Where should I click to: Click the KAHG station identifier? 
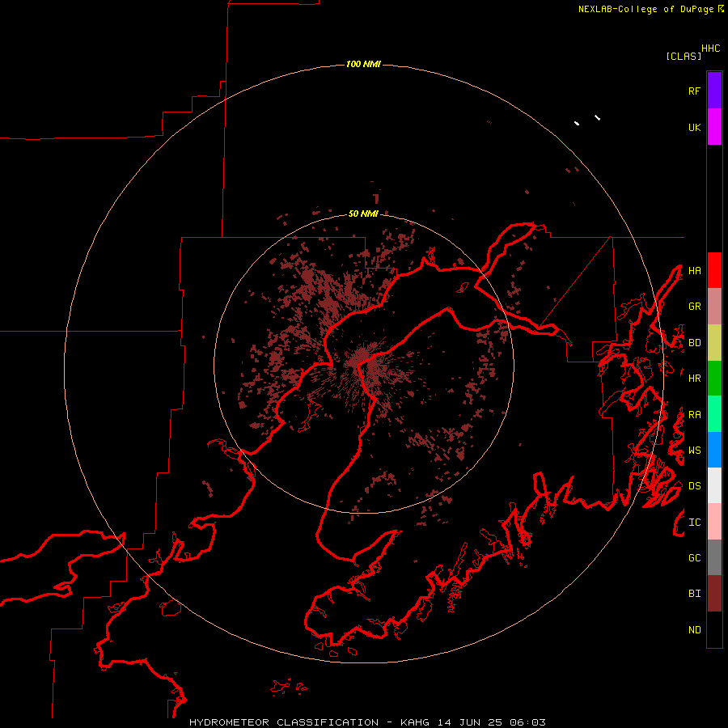pyautogui.click(x=414, y=722)
